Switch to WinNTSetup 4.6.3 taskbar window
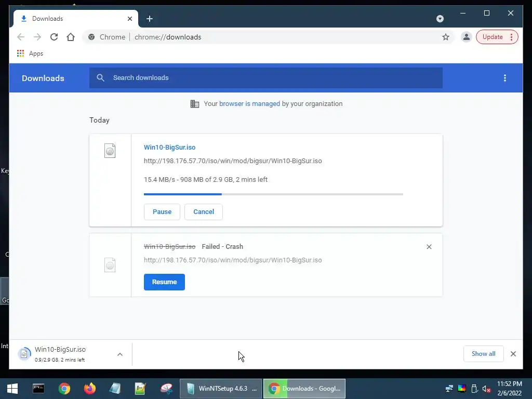Viewport: 532px width, 399px height. click(x=220, y=389)
